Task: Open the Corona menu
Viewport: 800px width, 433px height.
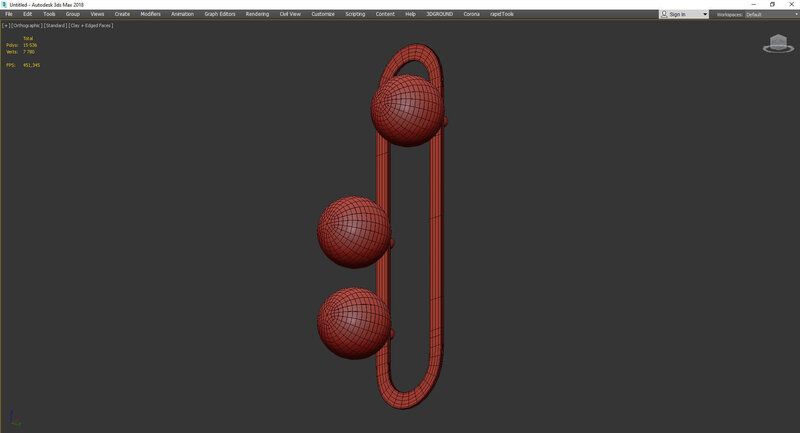Action: pyautogui.click(x=471, y=14)
